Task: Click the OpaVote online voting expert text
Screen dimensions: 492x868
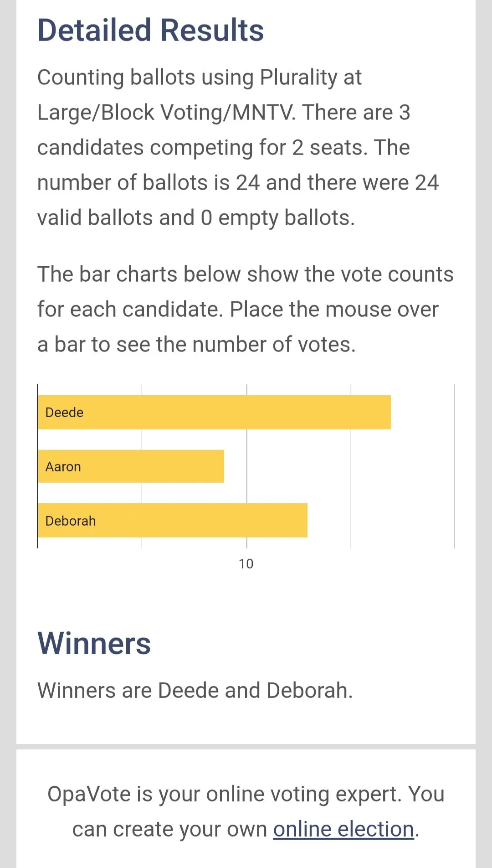Action: point(246,811)
